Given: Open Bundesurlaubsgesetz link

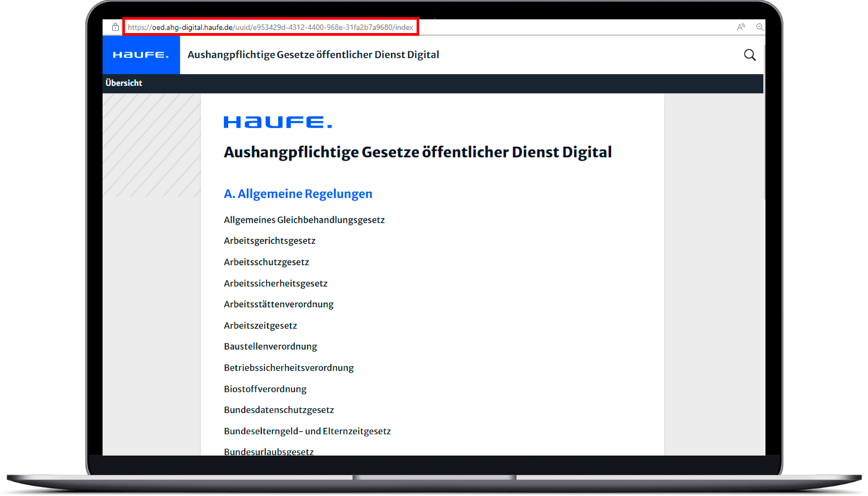Looking at the screenshot, I should pos(269,451).
